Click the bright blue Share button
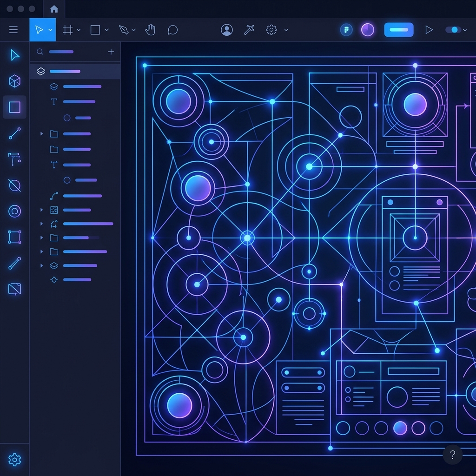This screenshot has height=476, width=476. 399,30
